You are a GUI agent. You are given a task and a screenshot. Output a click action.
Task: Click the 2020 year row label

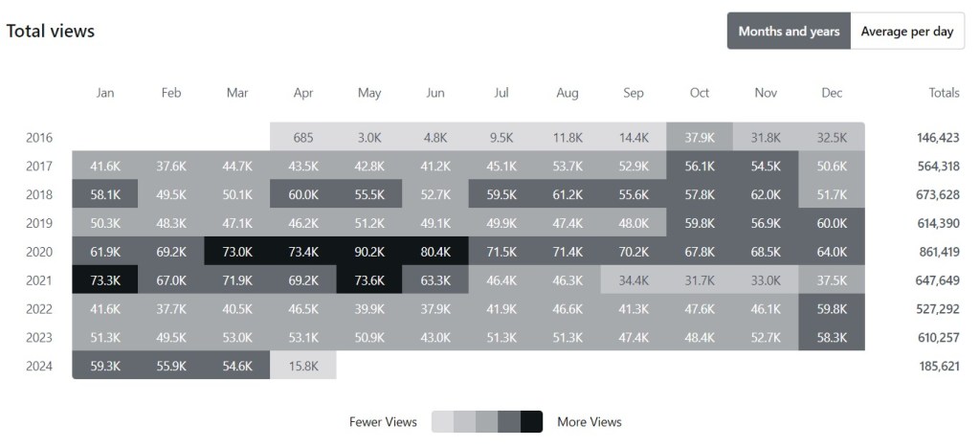coord(39,252)
